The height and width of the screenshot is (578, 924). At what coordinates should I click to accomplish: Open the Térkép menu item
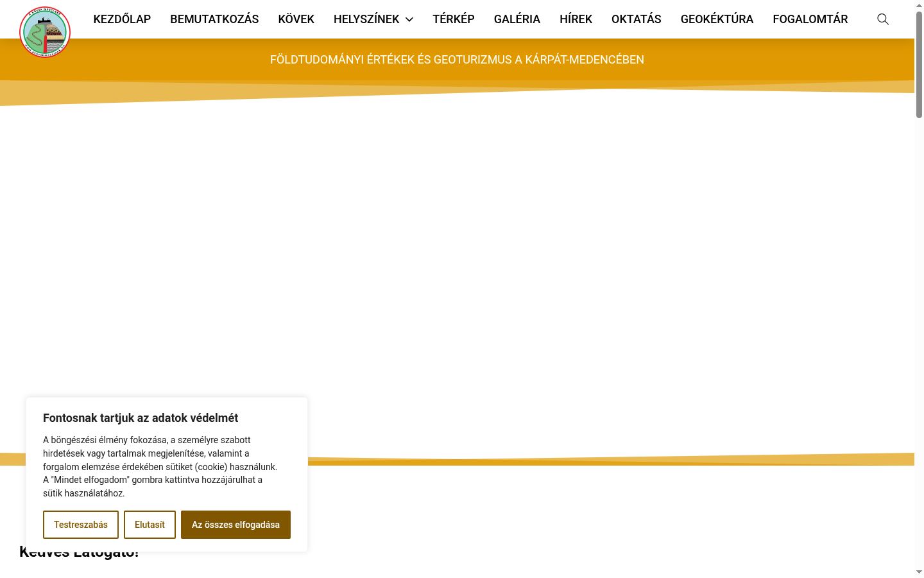[x=454, y=19]
